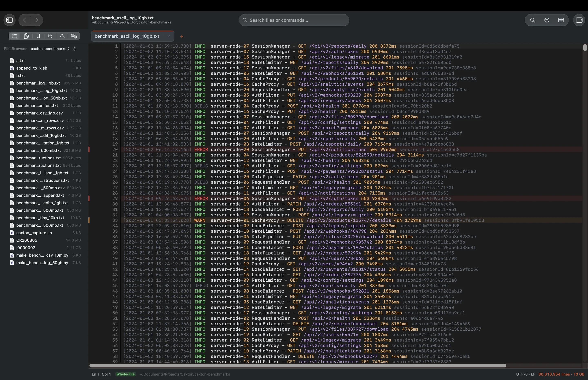This screenshot has width=588, height=380.
Task: Select the benchmark_ascii_log_10gb.txt tab
Action: 133,36
